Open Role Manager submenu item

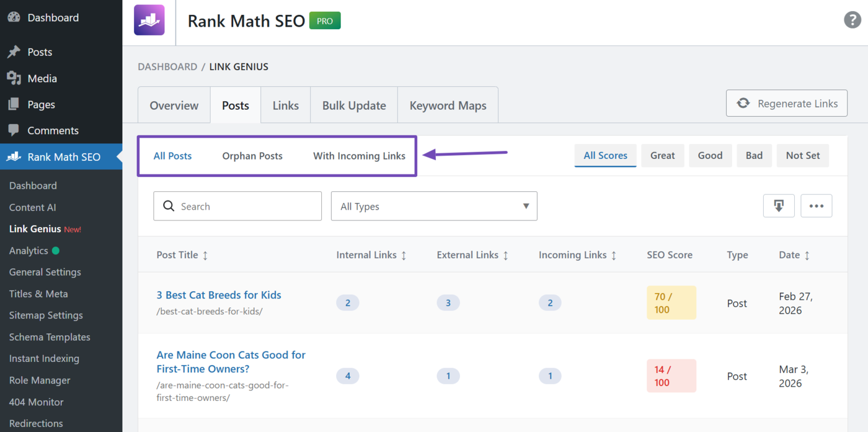[40, 380]
